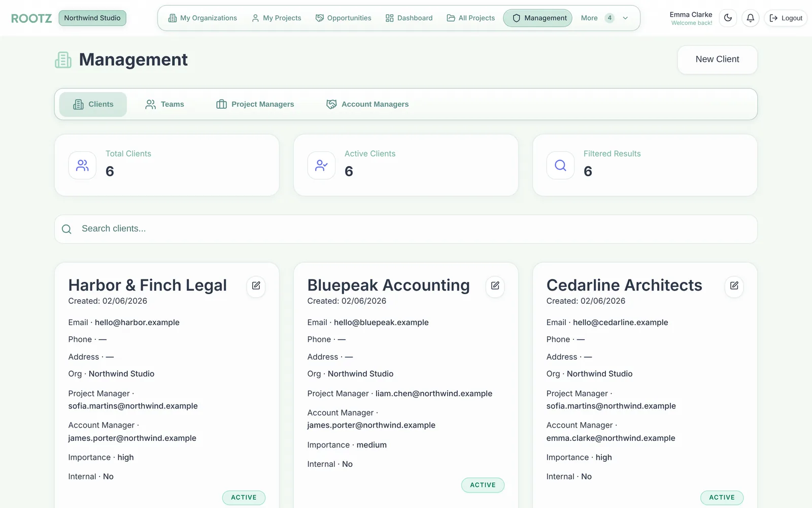Open the Account Managers tab
Viewport: 812px width, 508px height.
(x=367, y=104)
